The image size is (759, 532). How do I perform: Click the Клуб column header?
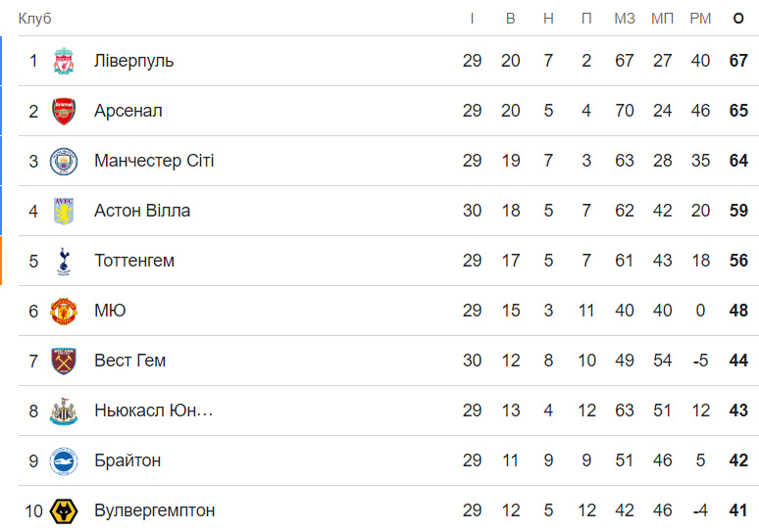coord(34,19)
